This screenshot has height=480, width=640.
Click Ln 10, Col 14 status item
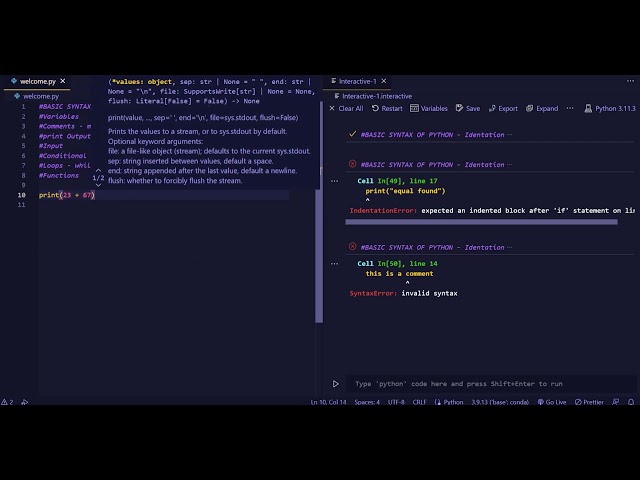pyautogui.click(x=328, y=402)
